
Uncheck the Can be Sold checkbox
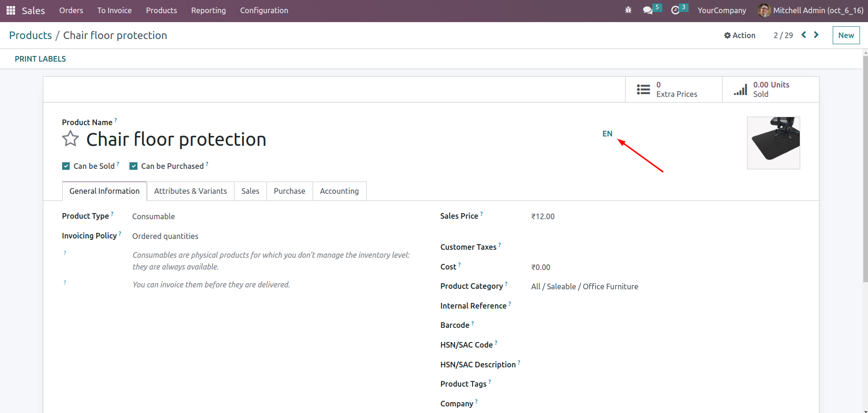pos(66,166)
